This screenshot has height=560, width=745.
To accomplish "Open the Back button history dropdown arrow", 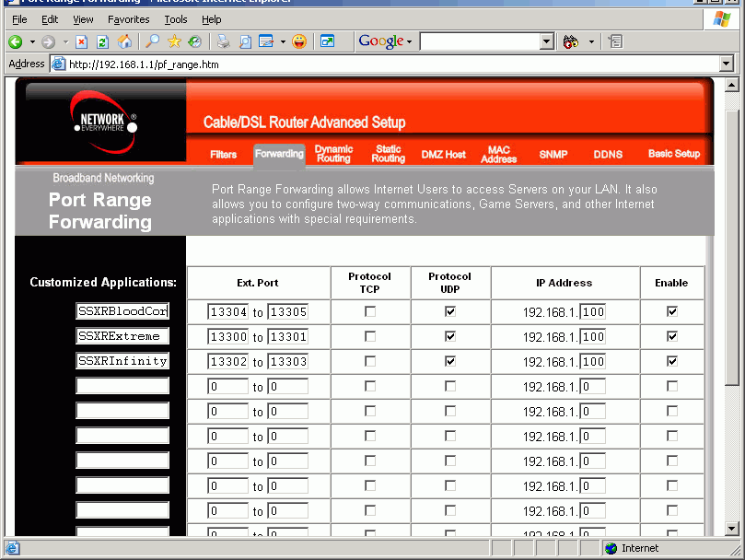I will coord(32,41).
